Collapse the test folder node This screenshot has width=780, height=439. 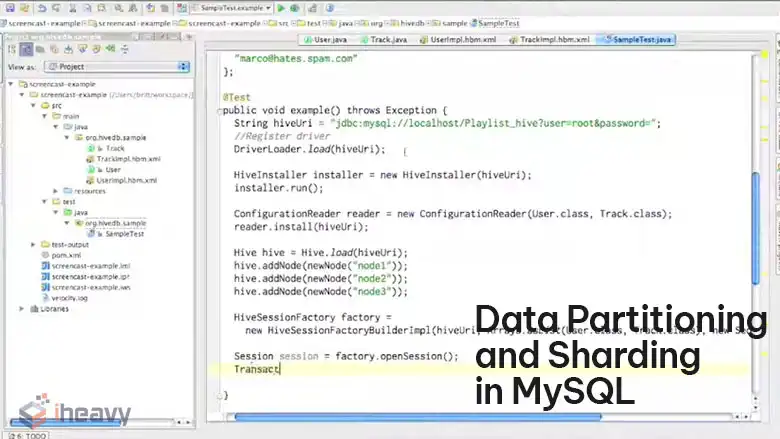[44, 201]
